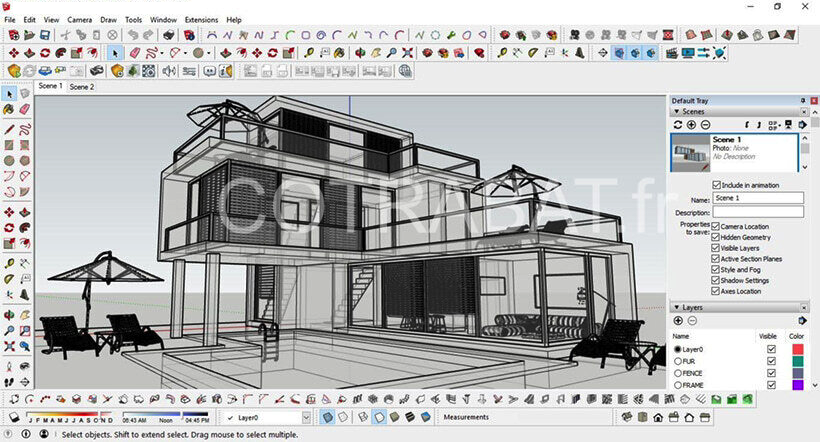Add a new layer in Layers panel

(678, 321)
